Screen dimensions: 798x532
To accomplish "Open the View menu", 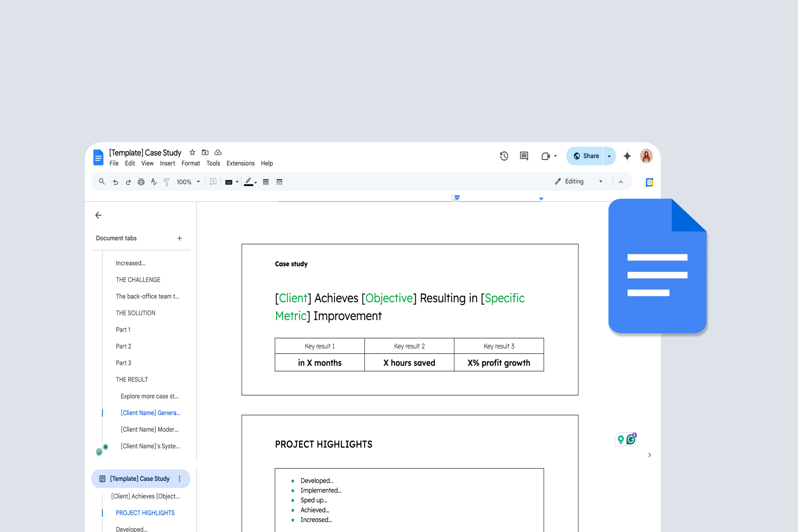I will click(148, 163).
